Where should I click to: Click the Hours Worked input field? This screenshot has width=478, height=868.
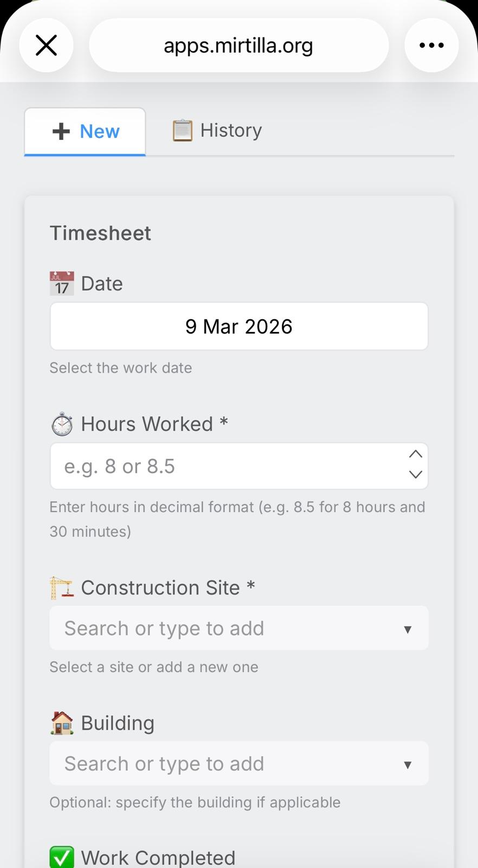[217, 466]
